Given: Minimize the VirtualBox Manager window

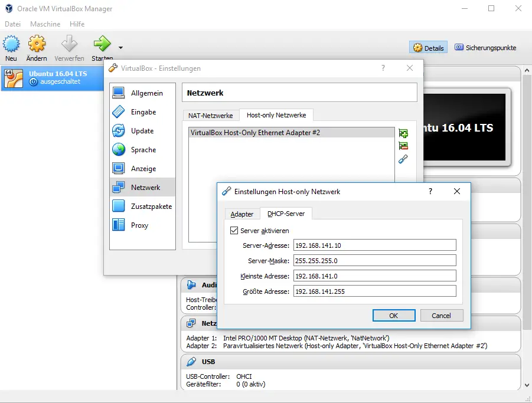Looking at the screenshot, I should click(465, 8).
